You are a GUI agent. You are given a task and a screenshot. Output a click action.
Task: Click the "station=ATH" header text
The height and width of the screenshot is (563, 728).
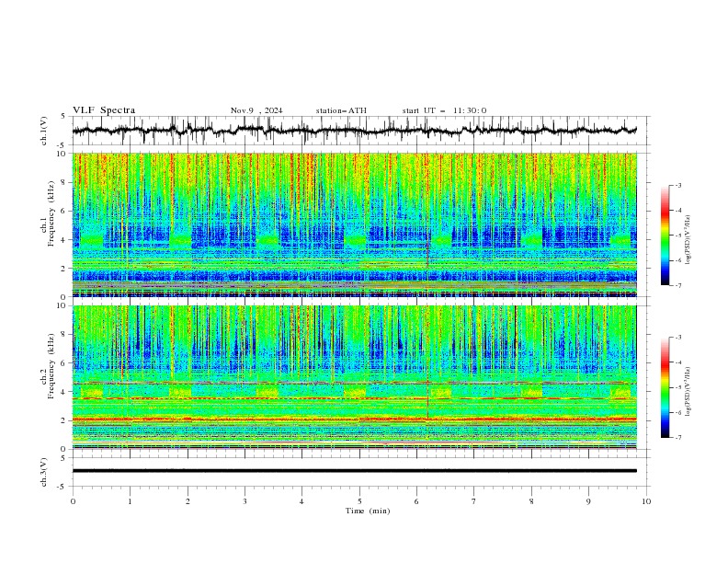point(341,110)
